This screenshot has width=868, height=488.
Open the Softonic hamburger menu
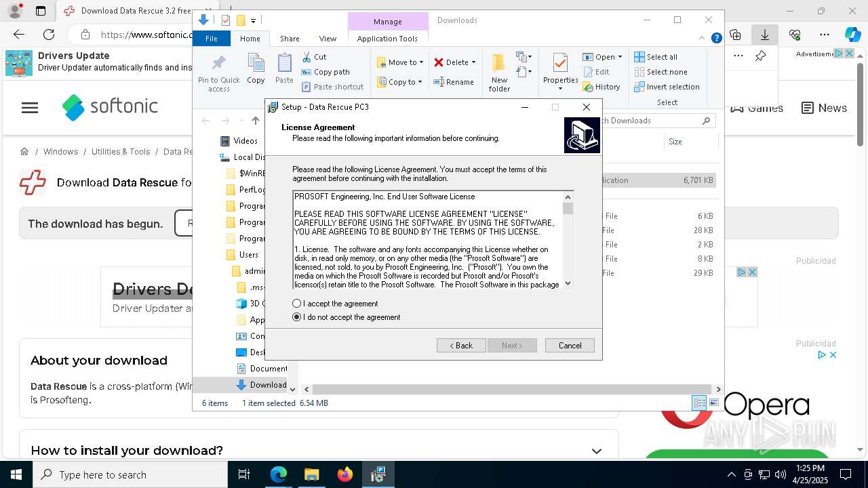tap(30, 108)
